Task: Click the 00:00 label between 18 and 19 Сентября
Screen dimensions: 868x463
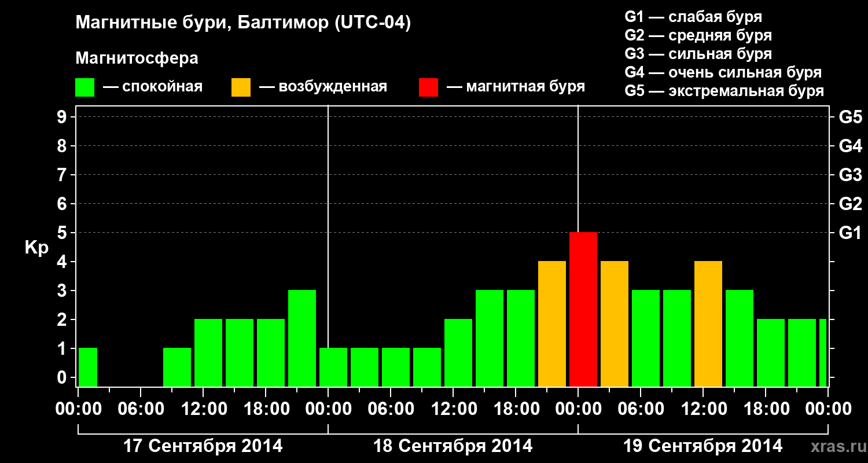Action: tap(578, 409)
